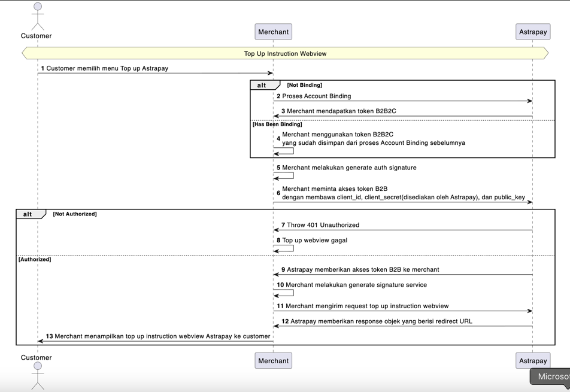Screen dimensions: 570x392
Task: Click the Customer label under the upper stick figure
Action: pos(37,36)
